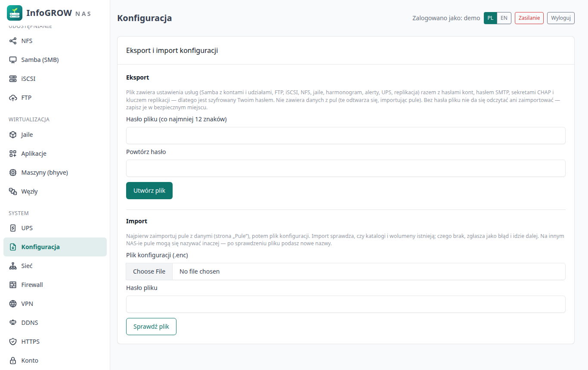Click the NFS share icon in sidebar

[x=13, y=41]
